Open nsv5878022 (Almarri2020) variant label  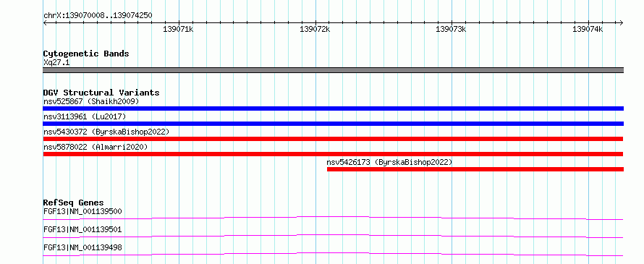click(96, 147)
